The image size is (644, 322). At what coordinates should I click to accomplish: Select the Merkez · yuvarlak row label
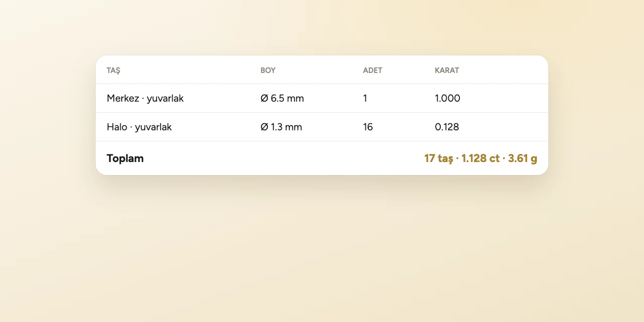coord(145,99)
